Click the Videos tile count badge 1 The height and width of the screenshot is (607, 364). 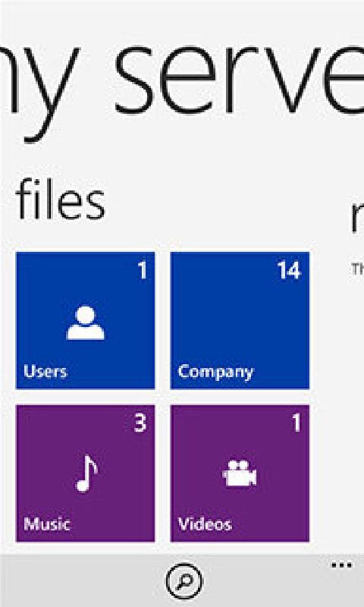click(x=297, y=423)
